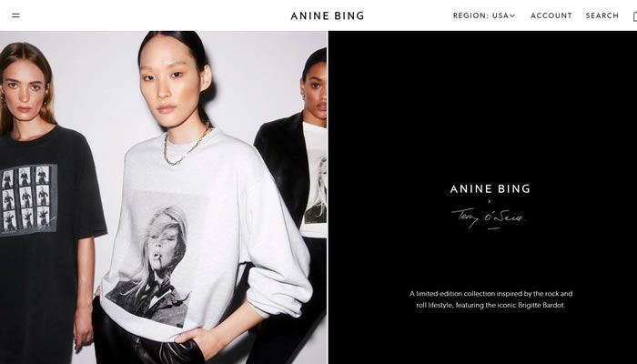Screen dimensions: 637x364
Task: Click the REGION label text in header
Action: point(470,15)
